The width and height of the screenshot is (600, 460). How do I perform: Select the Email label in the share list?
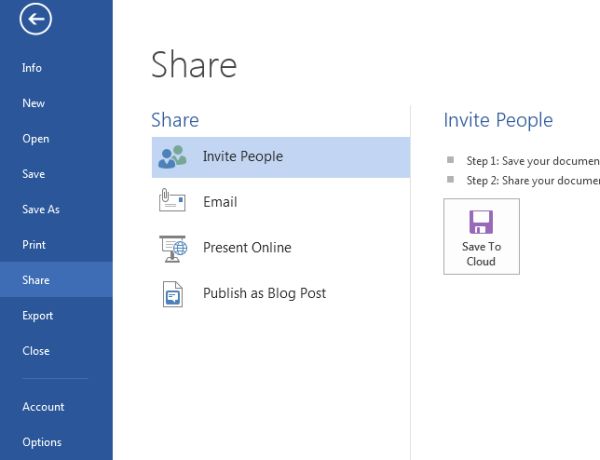(x=220, y=202)
